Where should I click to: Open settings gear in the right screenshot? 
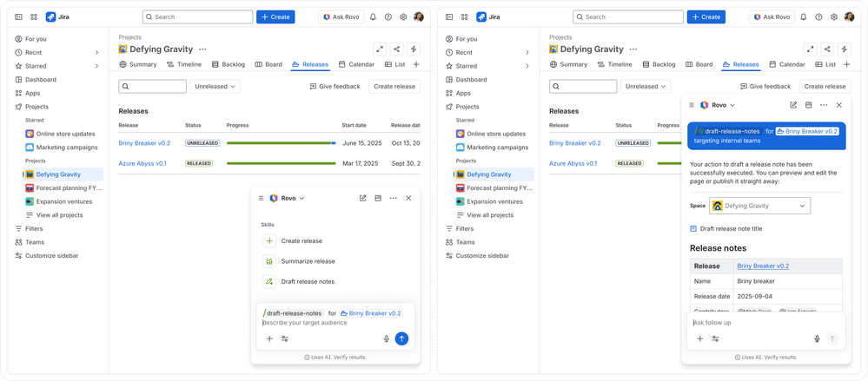click(x=834, y=17)
